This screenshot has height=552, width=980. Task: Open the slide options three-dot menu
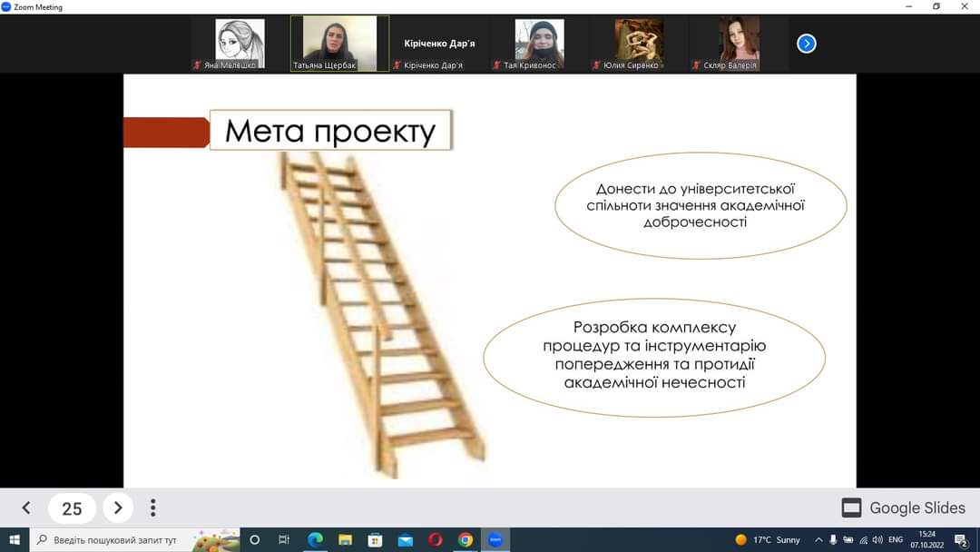tap(152, 508)
